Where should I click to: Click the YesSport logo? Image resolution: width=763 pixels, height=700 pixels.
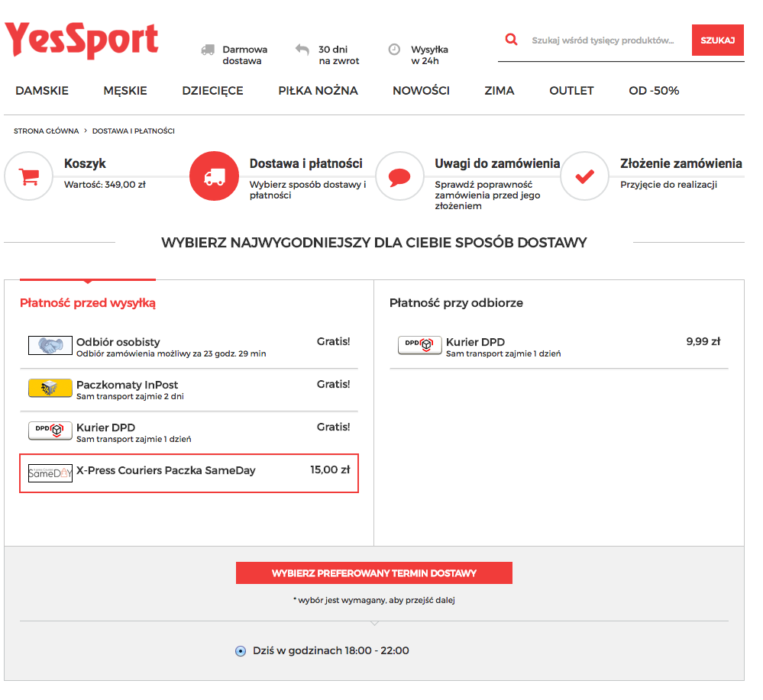click(x=82, y=40)
